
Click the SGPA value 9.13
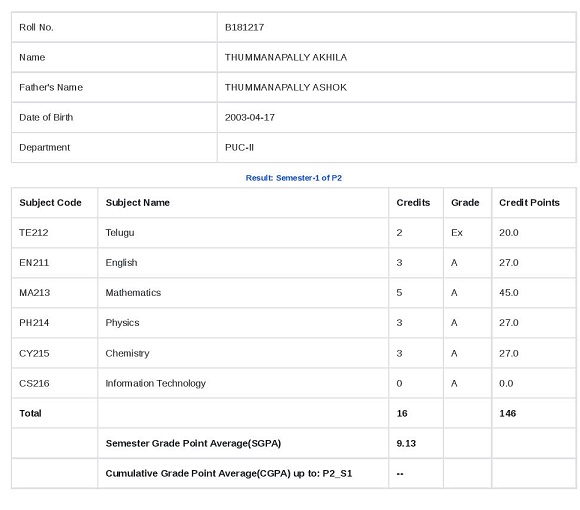pyautogui.click(x=406, y=443)
